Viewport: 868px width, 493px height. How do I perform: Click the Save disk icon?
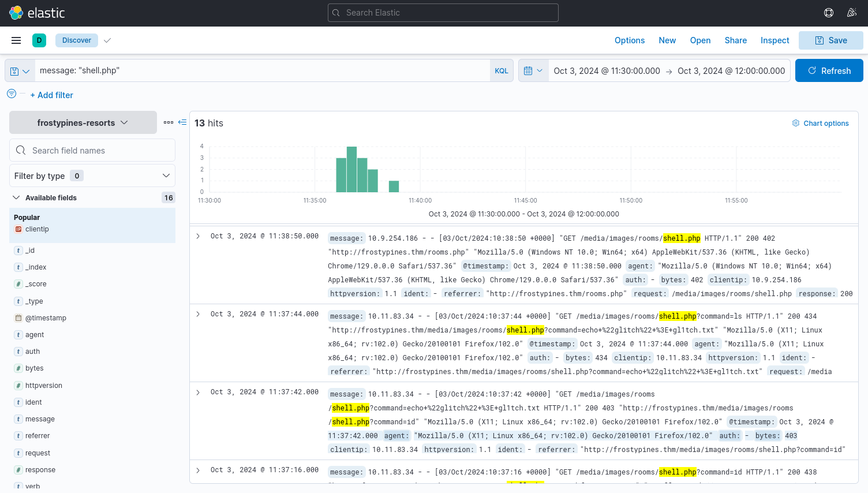pos(819,40)
